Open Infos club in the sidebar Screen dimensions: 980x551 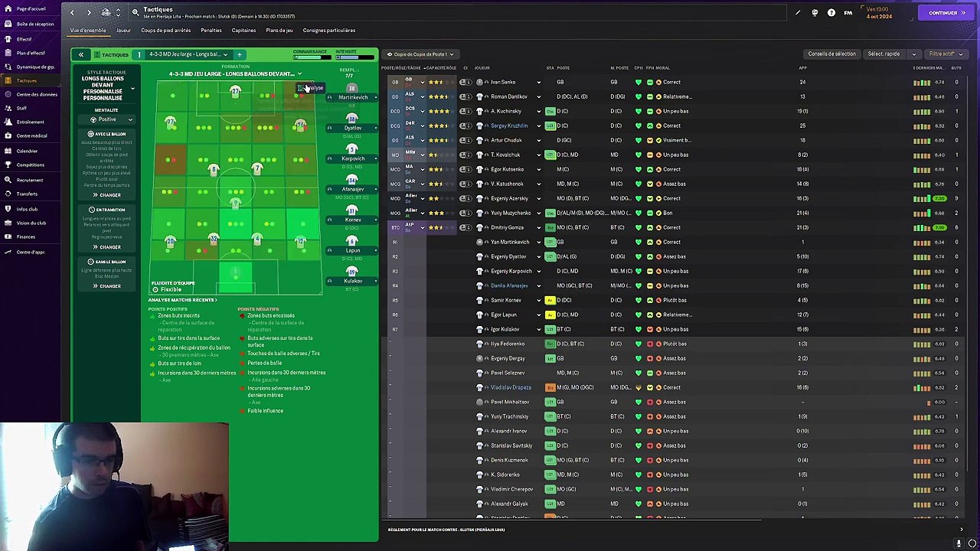click(x=27, y=209)
